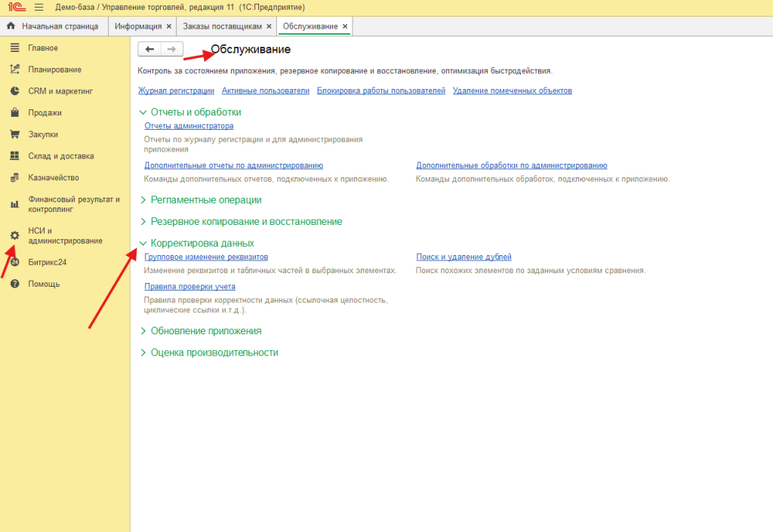Expand the Обновление приложения section
This screenshot has height=532, width=773.
click(143, 331)
